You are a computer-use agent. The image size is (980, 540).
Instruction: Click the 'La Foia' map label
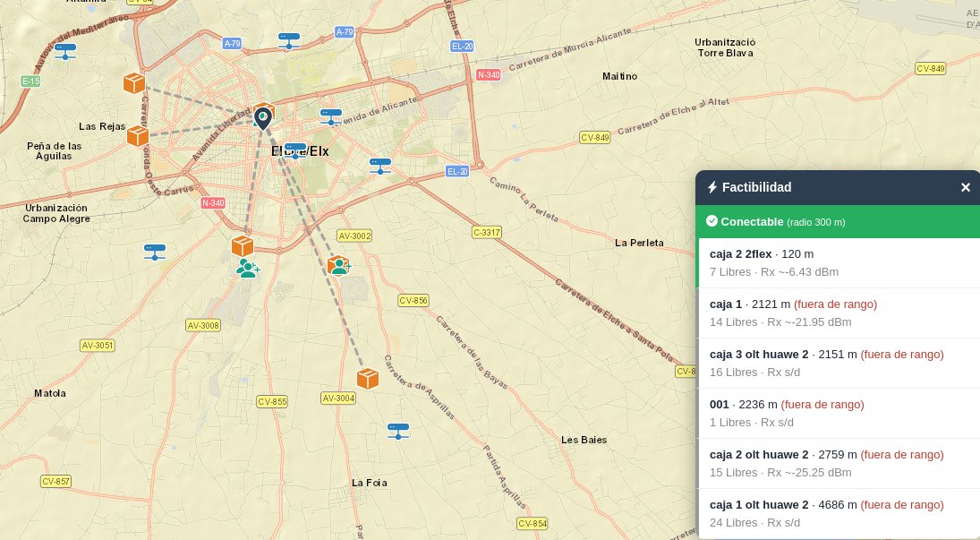pyautogui.click(x=369, y=483)
